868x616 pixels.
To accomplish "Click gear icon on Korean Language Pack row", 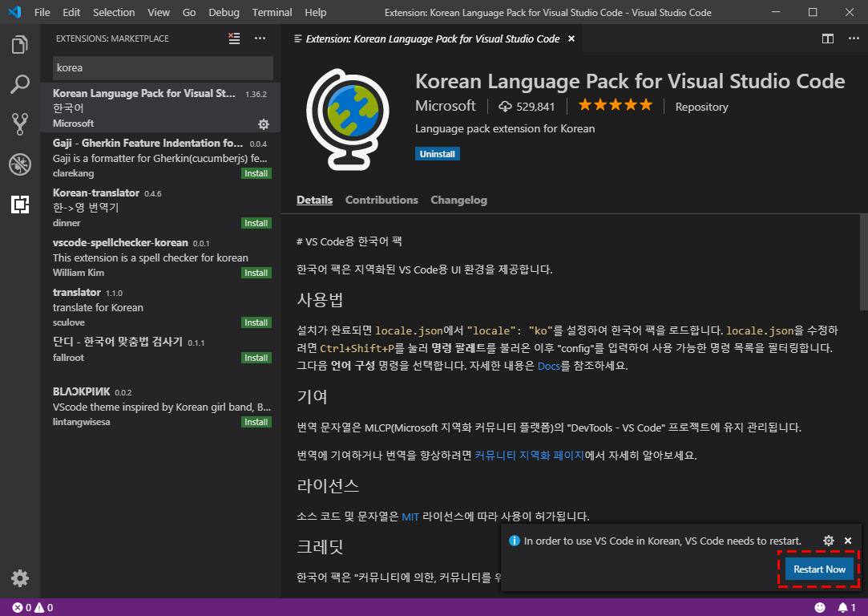I will 264,124.
